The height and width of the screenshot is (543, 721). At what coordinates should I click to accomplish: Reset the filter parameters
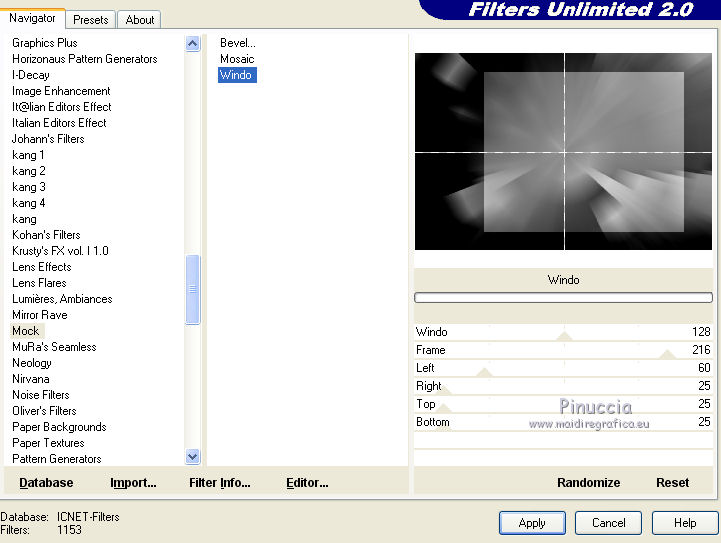(x=672, y=483)
